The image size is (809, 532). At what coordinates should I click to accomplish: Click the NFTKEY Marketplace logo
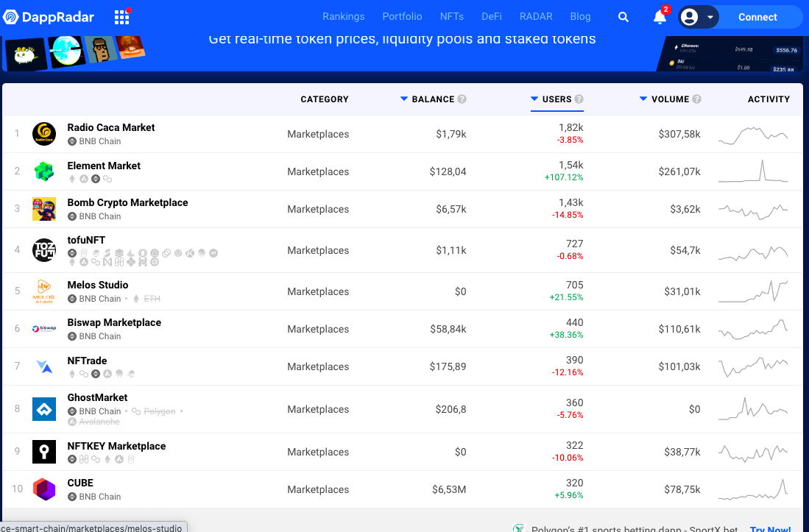point(44,452)
